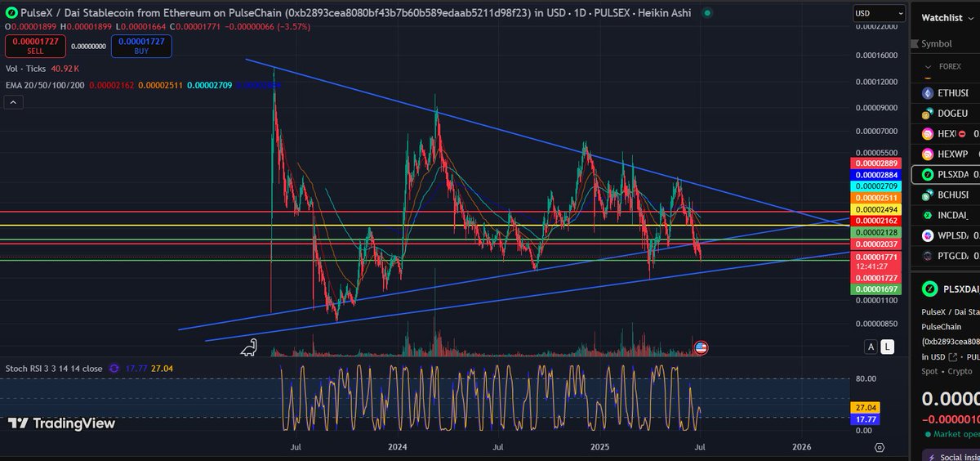Image resolution: width=980 pixels, height=461 pixels.
Task: Select the INCDAI watchlist row
Action: click(x=945, y=215)
